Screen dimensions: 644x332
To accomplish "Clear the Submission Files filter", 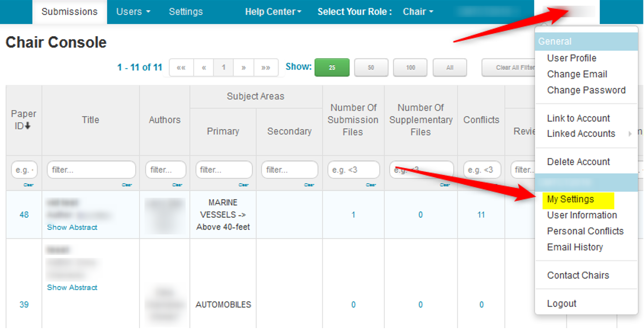I will coord(371,185).
